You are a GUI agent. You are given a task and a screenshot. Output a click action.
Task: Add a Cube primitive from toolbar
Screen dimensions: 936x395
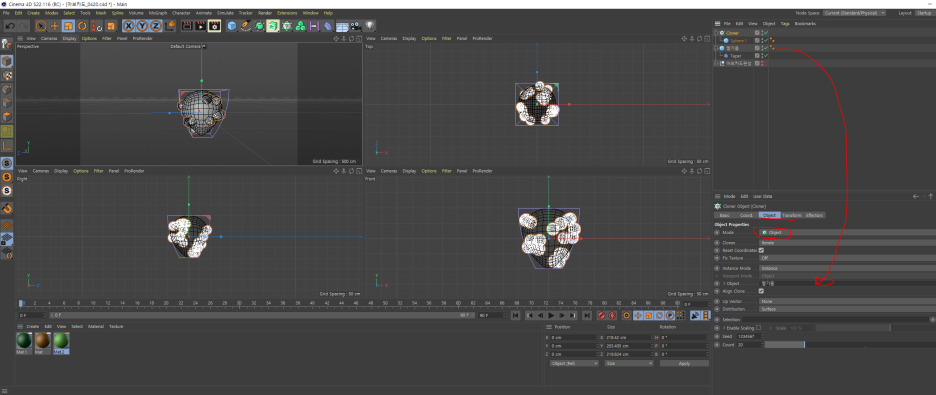click(x=232, y=26)
